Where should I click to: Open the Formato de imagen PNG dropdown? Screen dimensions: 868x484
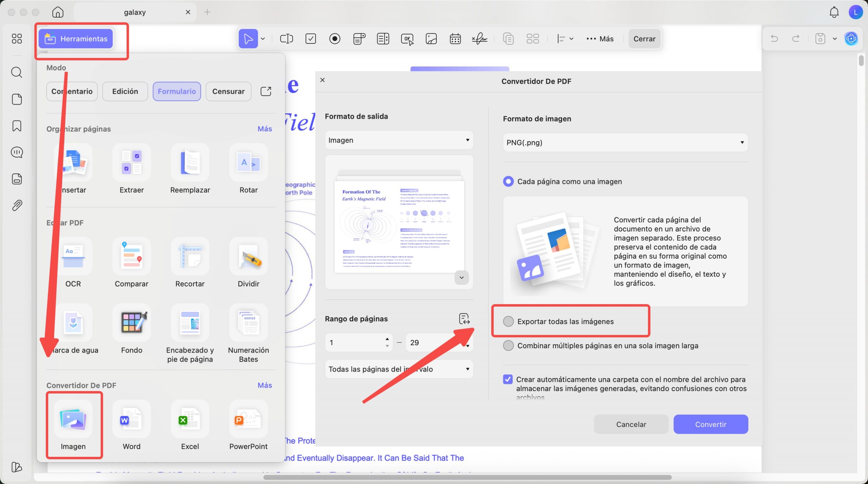pyautogui.click(x=624, y=142)
